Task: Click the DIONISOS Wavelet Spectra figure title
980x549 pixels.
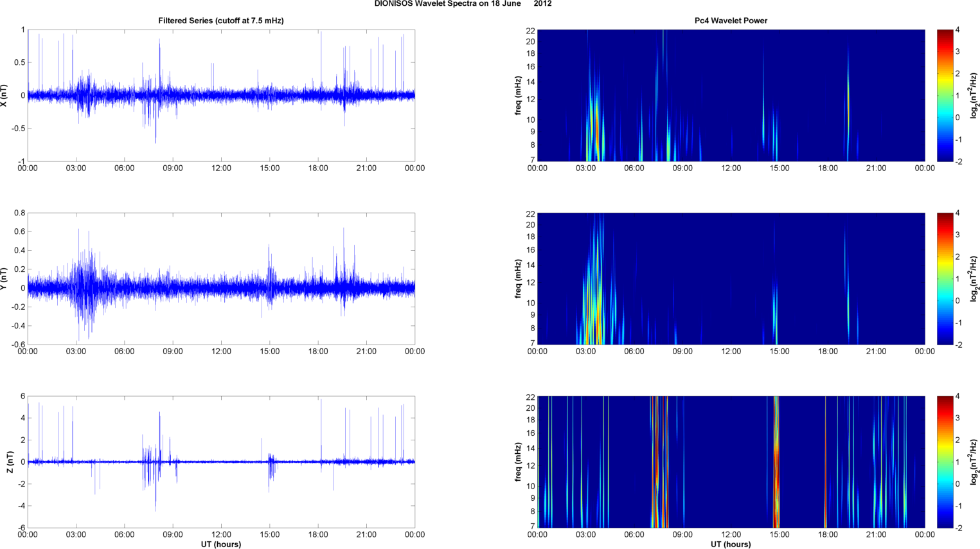Action: 463,4
